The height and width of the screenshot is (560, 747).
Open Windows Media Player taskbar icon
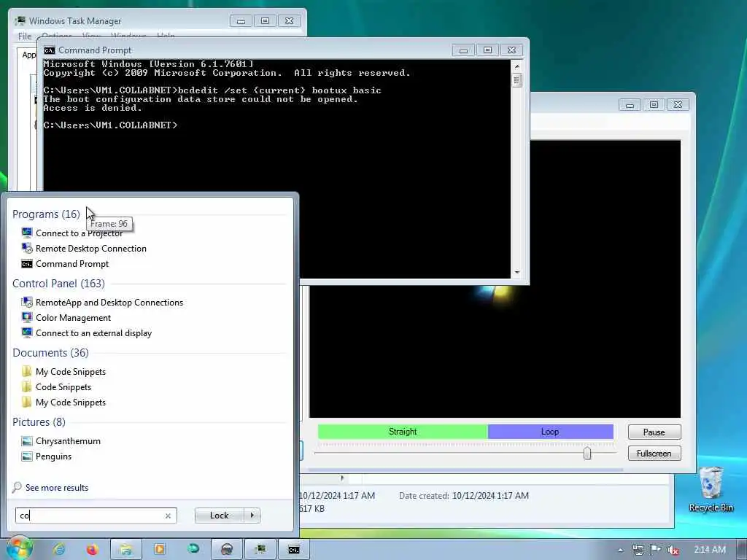coord(160,550)
